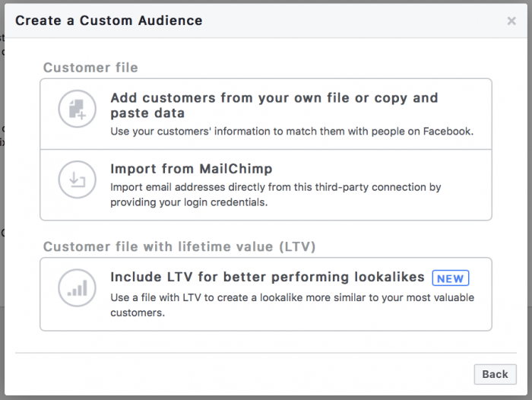Screen dimensions: 532x400
Task: Click the blue NEW badge
Action: 451,278
